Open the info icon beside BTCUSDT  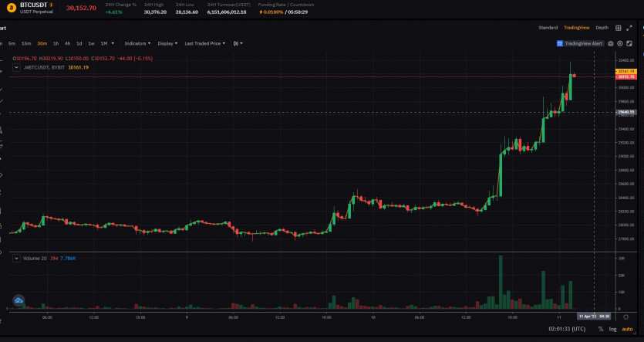pyautogui.click(x=52, y=5)
